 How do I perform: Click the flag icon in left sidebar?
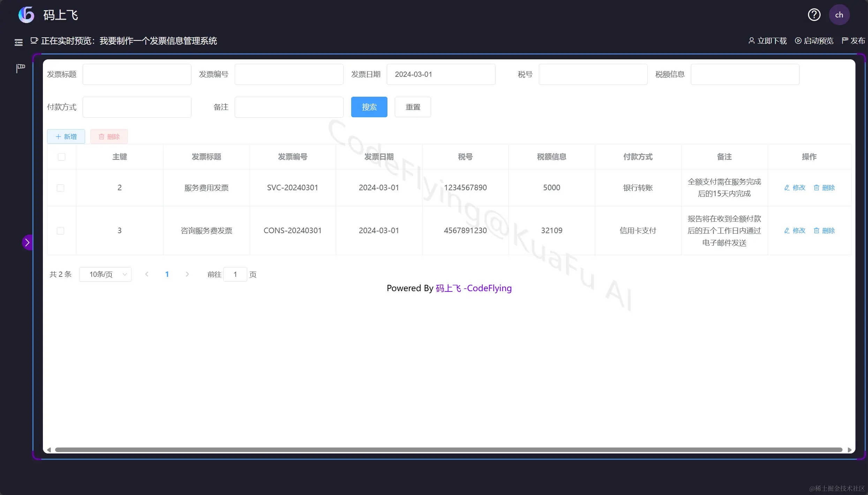pyautogui.click(x=21, y=68)
